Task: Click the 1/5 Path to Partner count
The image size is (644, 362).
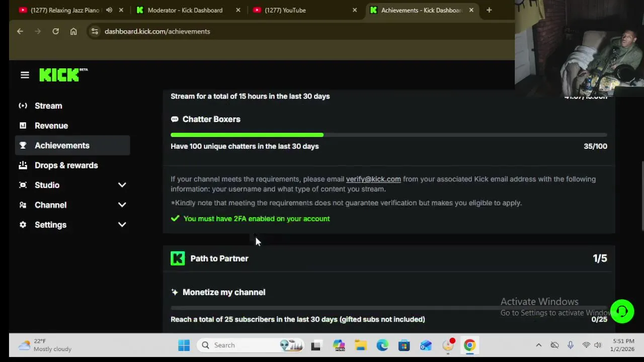Action: point(600,258)
